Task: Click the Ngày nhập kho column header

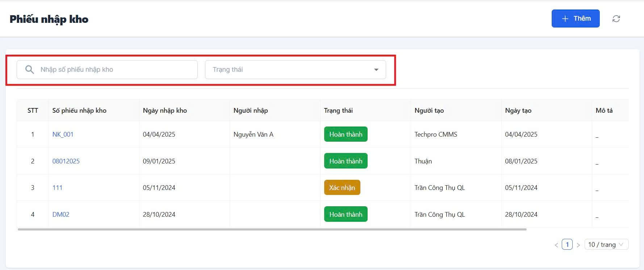Action: (165, 111)
